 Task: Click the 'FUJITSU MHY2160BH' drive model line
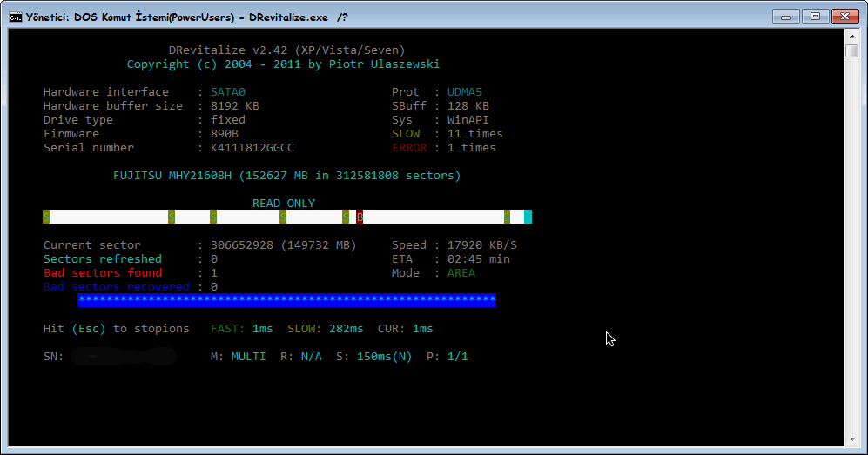(x=286, y=175)
